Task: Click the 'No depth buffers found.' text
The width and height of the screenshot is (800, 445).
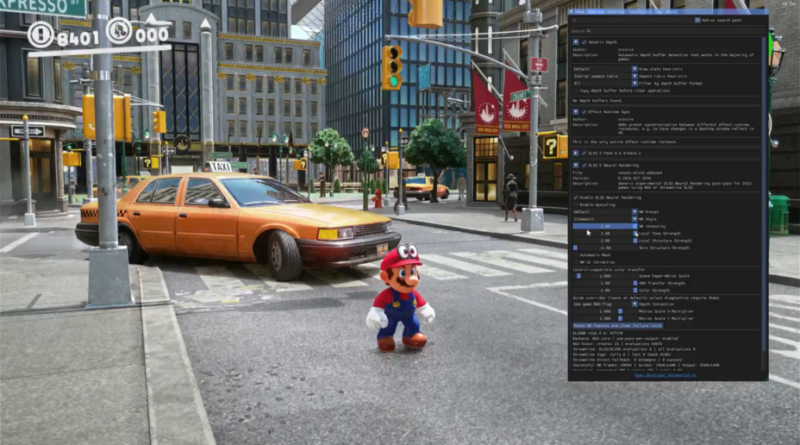Action: [597, 101]
